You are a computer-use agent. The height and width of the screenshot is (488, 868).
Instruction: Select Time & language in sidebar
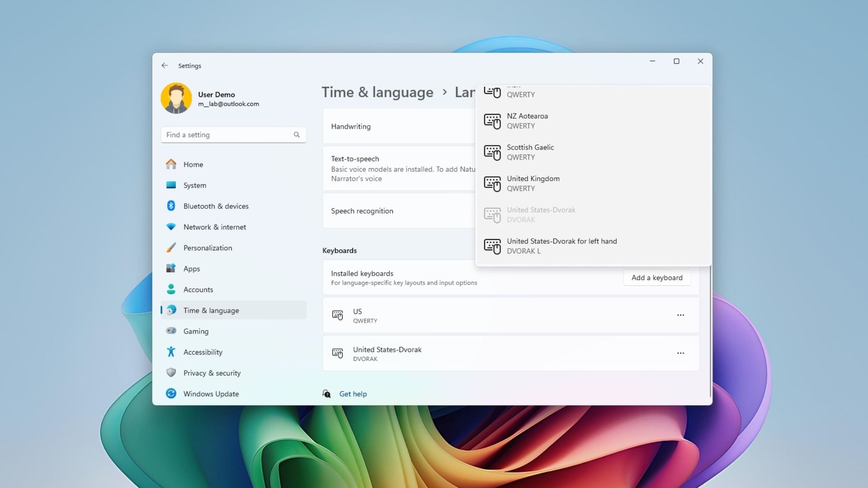[233, 310]
